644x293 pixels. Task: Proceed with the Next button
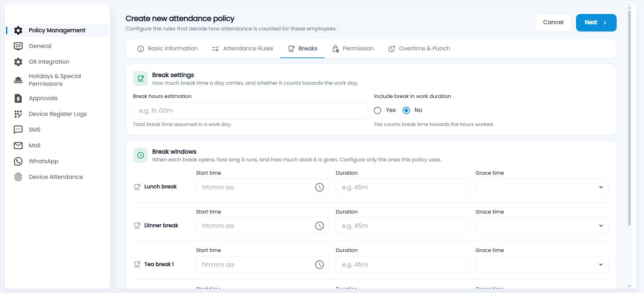(x=596, y=23)
